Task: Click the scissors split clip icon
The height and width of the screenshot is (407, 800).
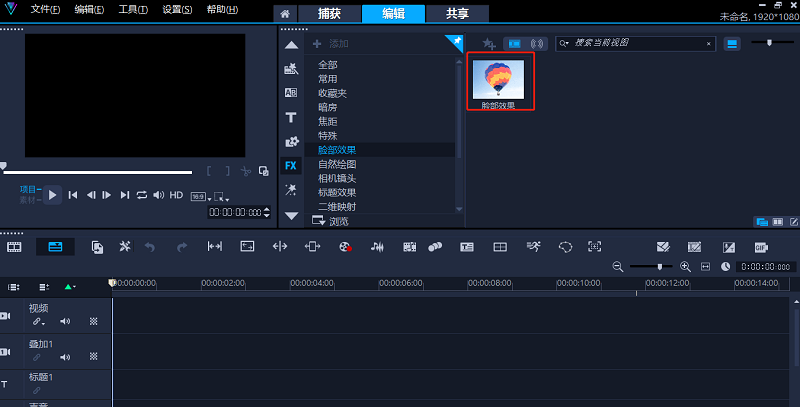Action: click(246, 171)
